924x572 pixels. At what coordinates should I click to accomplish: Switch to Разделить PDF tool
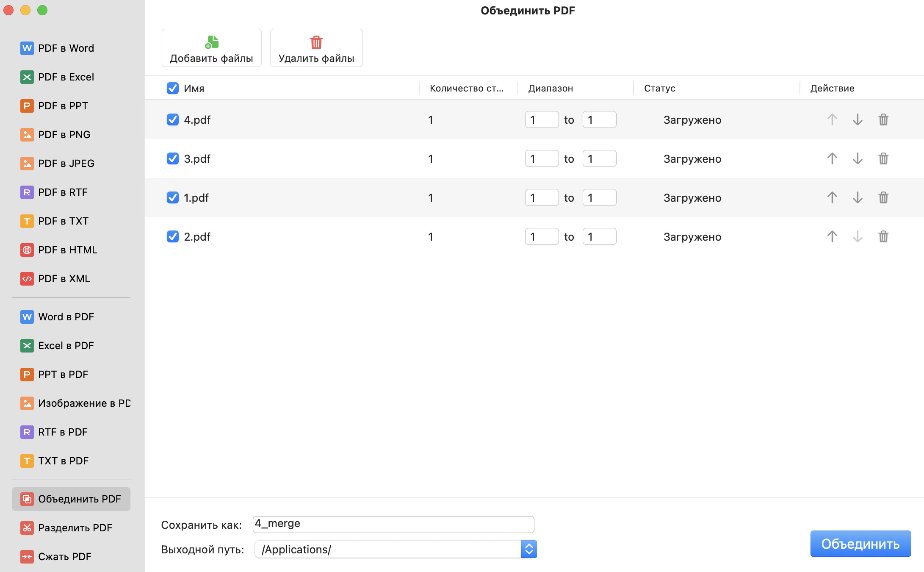pyautogui.click(x=75, y=528)
